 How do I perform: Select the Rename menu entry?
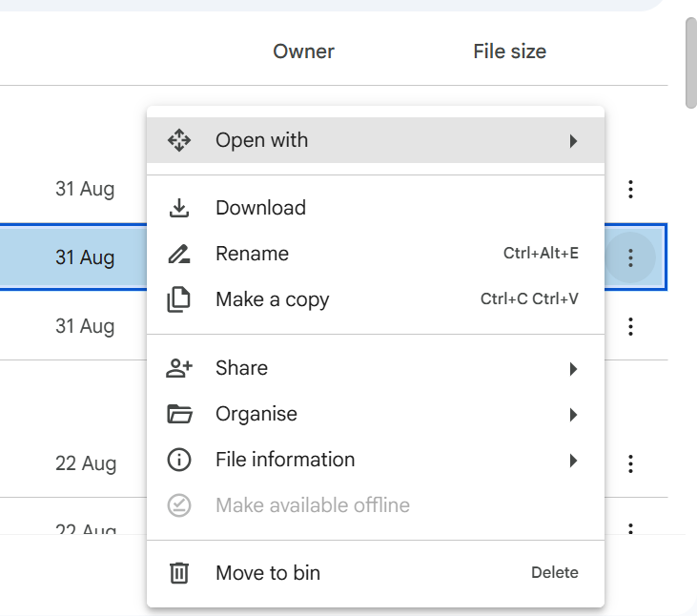252,254
